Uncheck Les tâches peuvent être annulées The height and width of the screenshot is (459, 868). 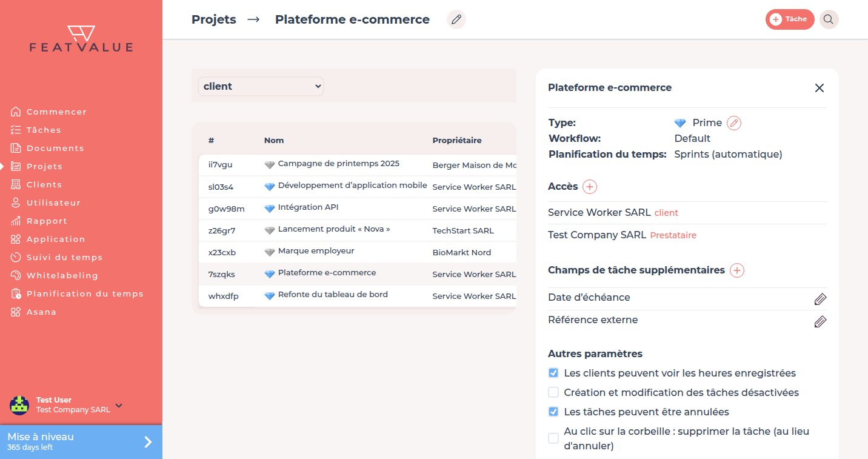coord(553,412)
